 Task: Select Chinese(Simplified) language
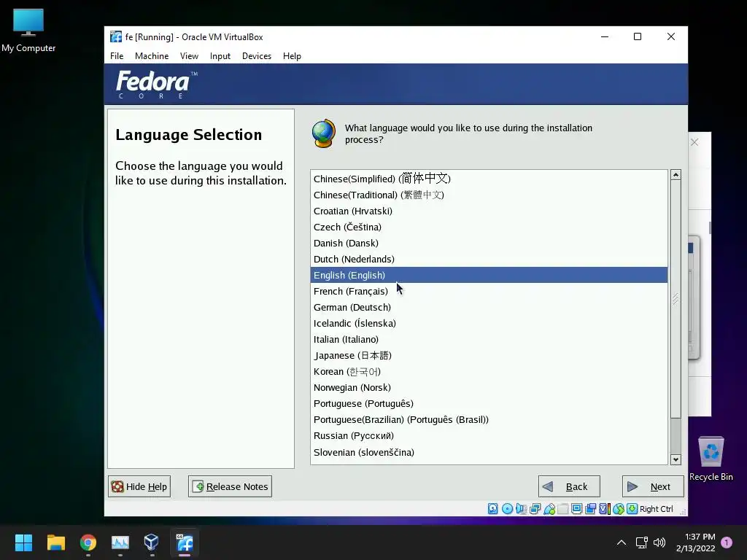click(489, 179)
